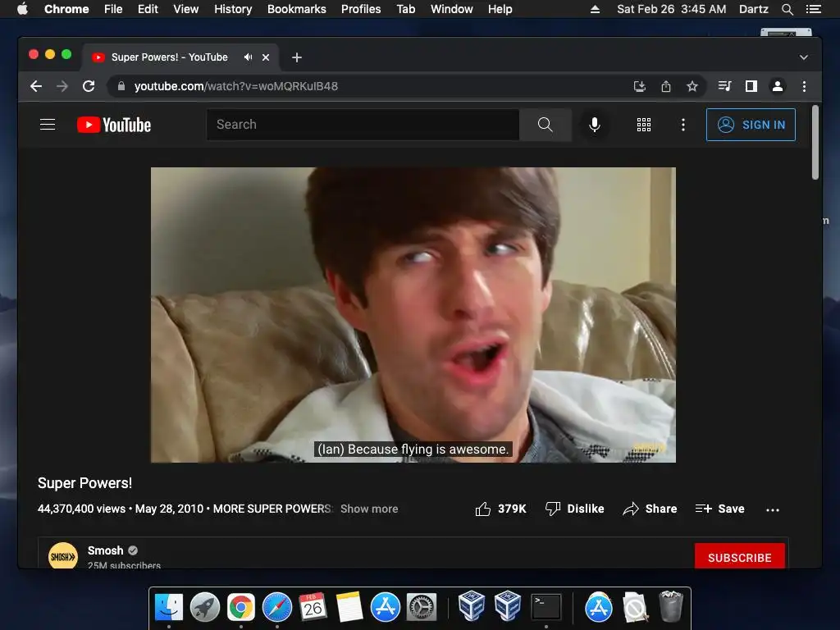840x630 pixels.
Task: Subscribe to the Smosh channel
Action: [739, 557]
